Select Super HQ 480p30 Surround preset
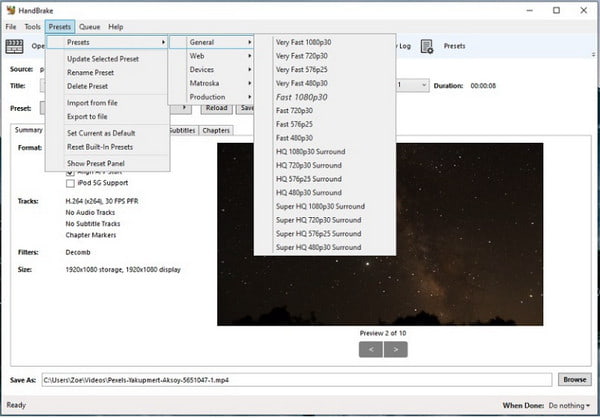This screenshot has width=600, height=418. click(325, 247)
